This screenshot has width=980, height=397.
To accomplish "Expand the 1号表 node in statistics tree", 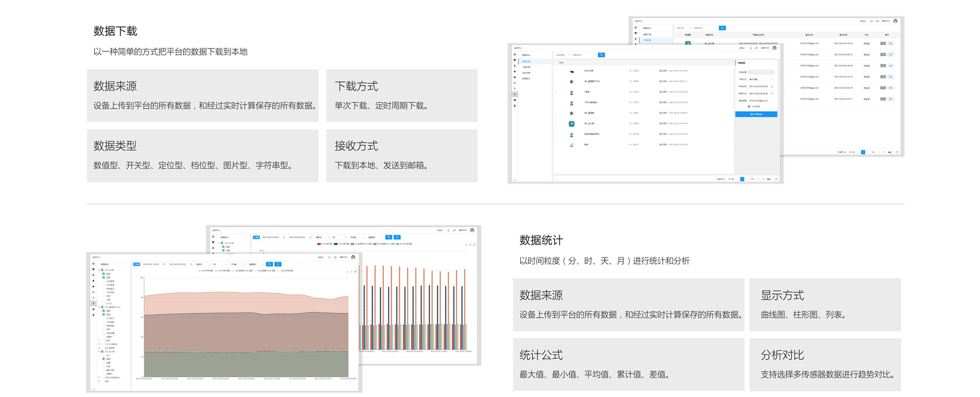I will click(100, 340).
